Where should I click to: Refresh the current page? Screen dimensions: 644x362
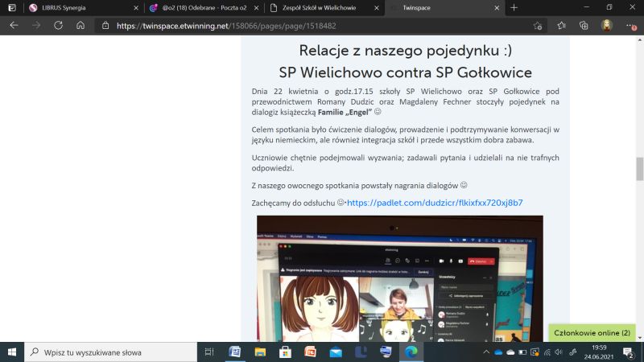(x=58, y=26)
